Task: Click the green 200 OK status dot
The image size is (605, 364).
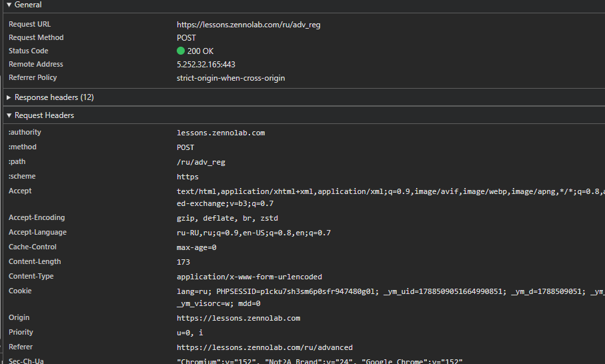Action: [x=181, y=51]
